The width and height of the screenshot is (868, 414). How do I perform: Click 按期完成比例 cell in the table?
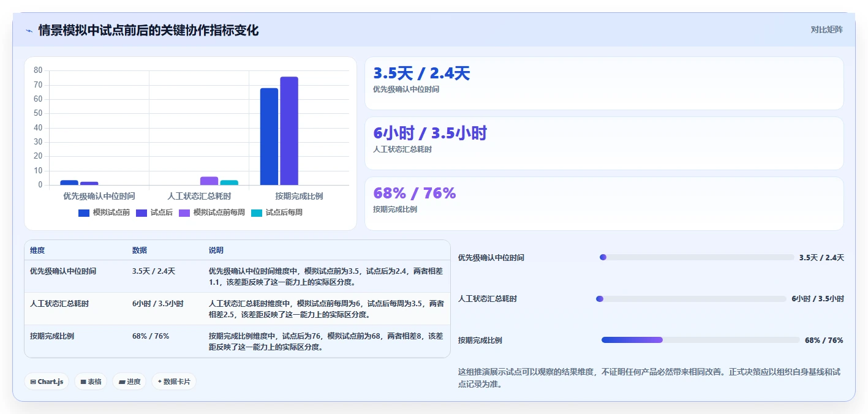point(52,336)
